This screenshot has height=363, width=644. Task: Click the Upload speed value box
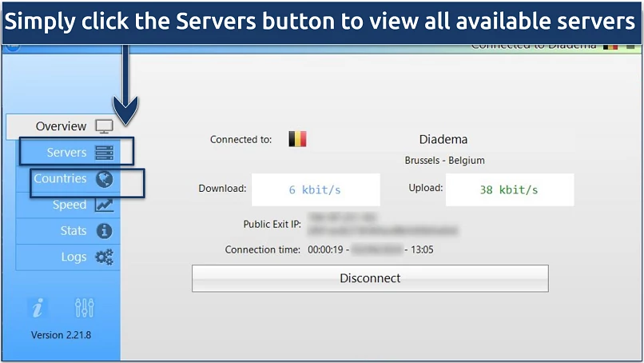coord(510,189)
